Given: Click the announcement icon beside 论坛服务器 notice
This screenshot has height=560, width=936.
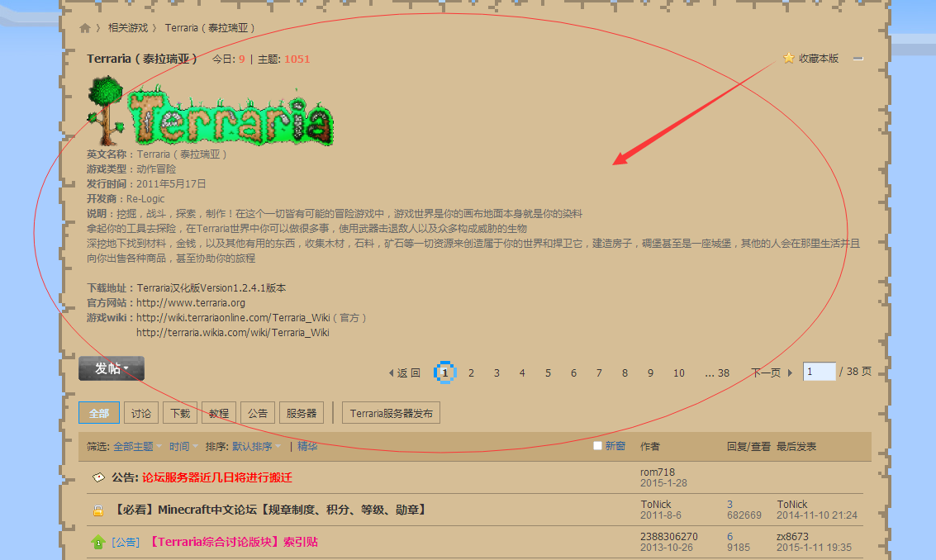Looking at the screenshot, I should (98, 477).
